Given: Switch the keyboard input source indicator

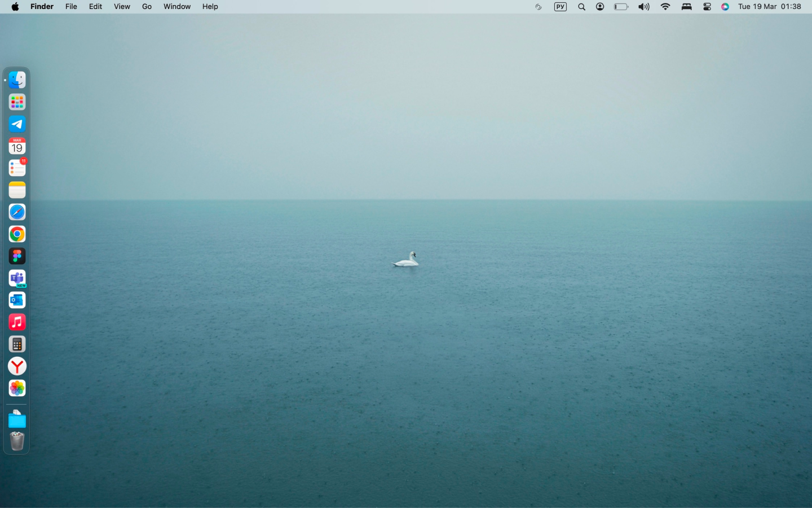Looking at the screenshot, I should pyautogui.click(x=560, y=7).
